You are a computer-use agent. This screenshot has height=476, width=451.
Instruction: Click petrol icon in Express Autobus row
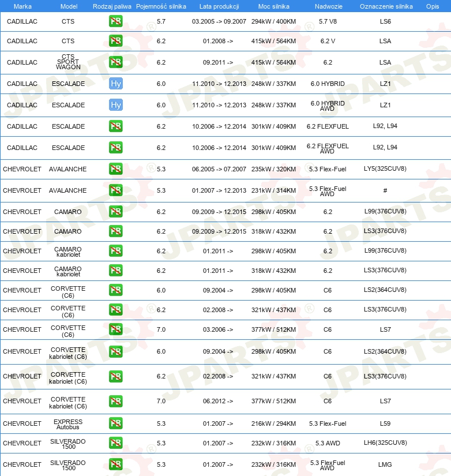tap(115, 423)
